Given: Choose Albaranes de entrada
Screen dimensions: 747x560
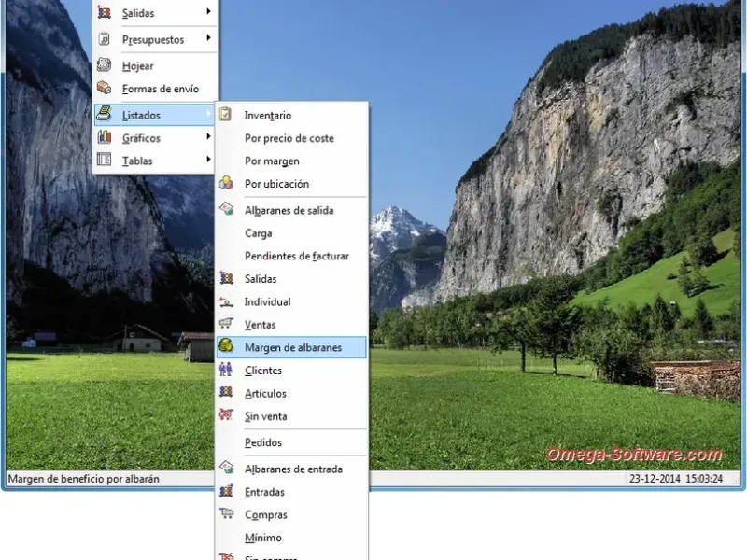Looking at the screenshot, I should pyautogui.click(x=291, y=469).
